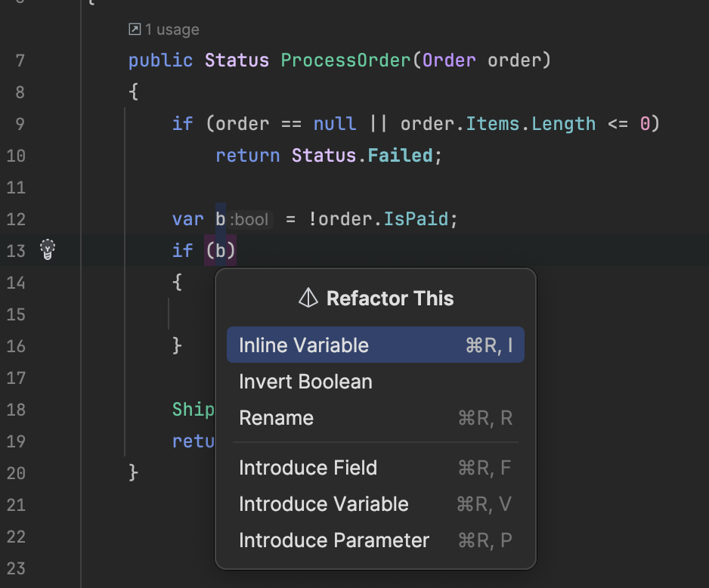Viewport: 709px width, 588px height.
Task: Click the Length property on line 9
Action: pyautogui.click(x=563, y=124)
